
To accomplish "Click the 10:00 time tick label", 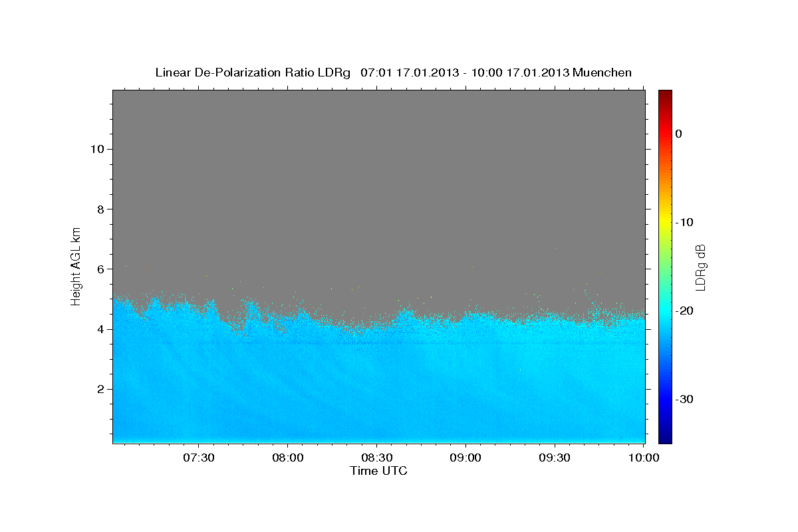I will [644, 458].
